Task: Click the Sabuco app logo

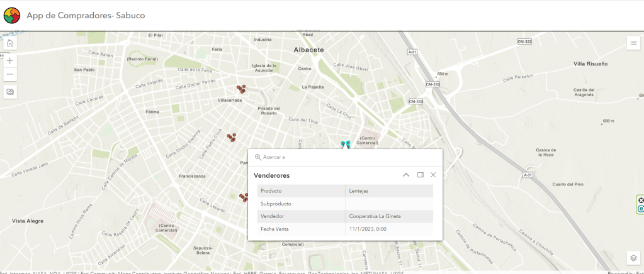Action: click(12, 14)
